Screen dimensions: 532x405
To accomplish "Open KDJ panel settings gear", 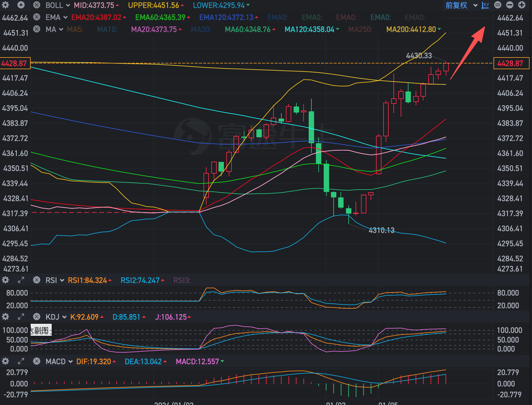I will coord(6,317).
